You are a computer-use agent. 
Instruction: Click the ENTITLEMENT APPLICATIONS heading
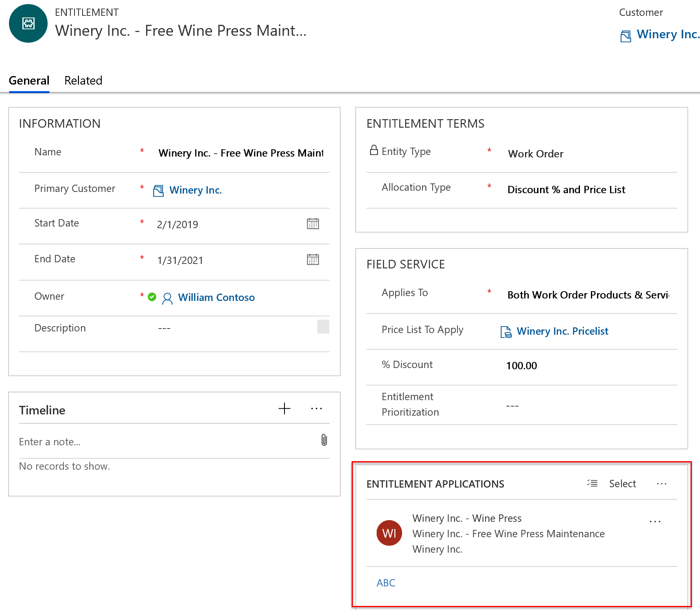point(435,484)
